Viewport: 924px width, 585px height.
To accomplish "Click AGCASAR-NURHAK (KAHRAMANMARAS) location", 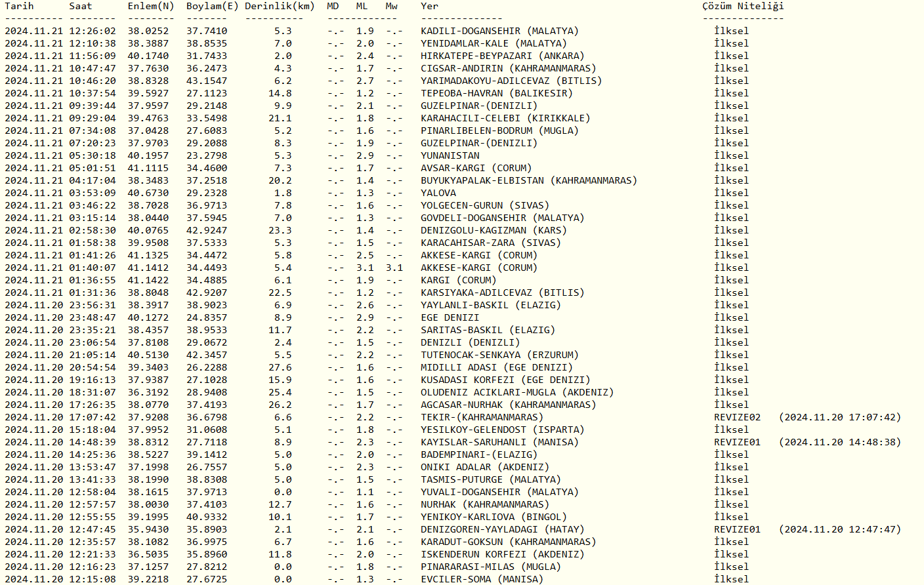I will [508, 405].
